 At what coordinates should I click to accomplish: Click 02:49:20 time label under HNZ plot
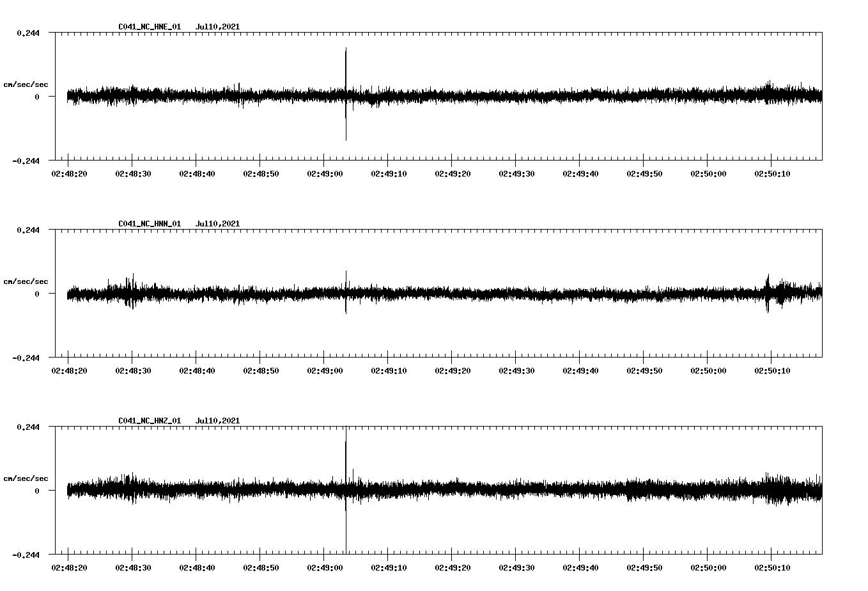pyautogui.click(x=453, y=567)
